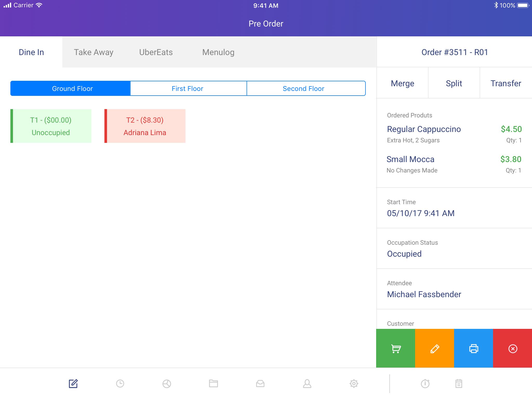Switch to the UberEats tab
This screenshot has width=532, height=399.
click(156, 52)
